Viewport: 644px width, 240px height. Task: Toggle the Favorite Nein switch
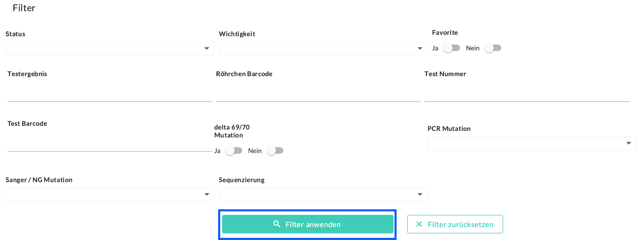point(493,48)
